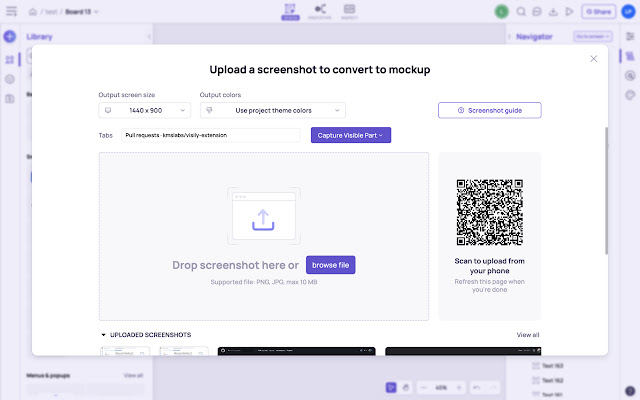Click the dialog's vertical scrollbar
The image size is (640, 400).
(606, 191)
